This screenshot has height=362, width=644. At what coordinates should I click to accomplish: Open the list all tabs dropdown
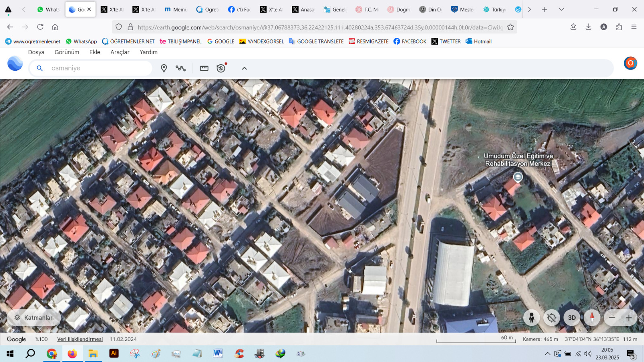click(561, 9)
